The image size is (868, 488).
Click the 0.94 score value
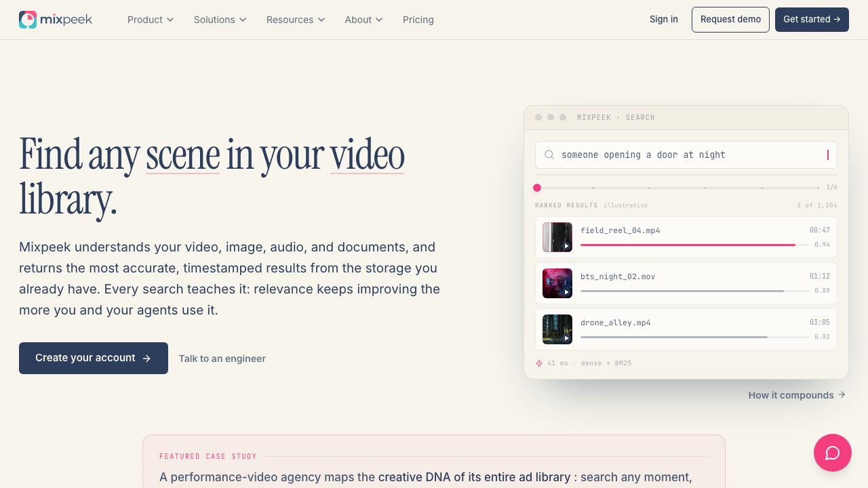point(823,245)
